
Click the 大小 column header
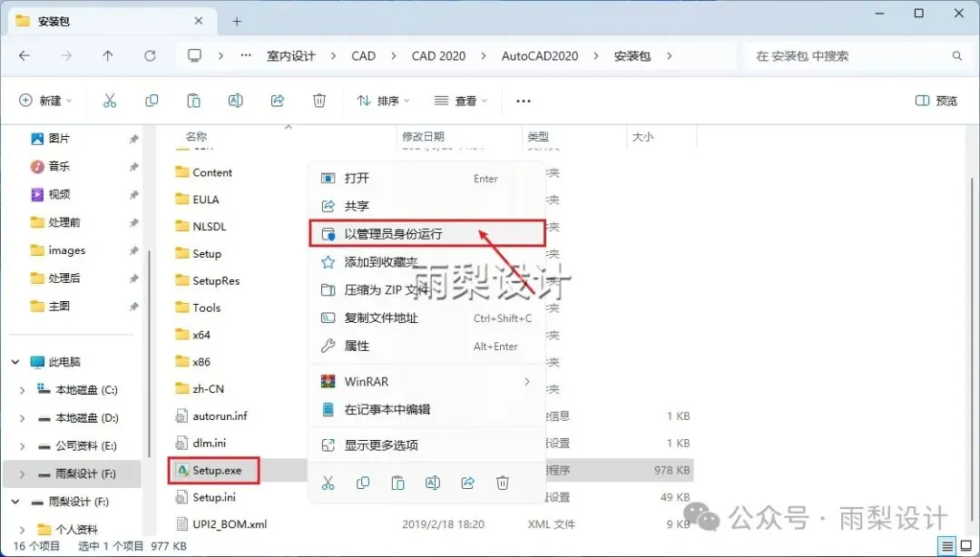tap(642, 136)
